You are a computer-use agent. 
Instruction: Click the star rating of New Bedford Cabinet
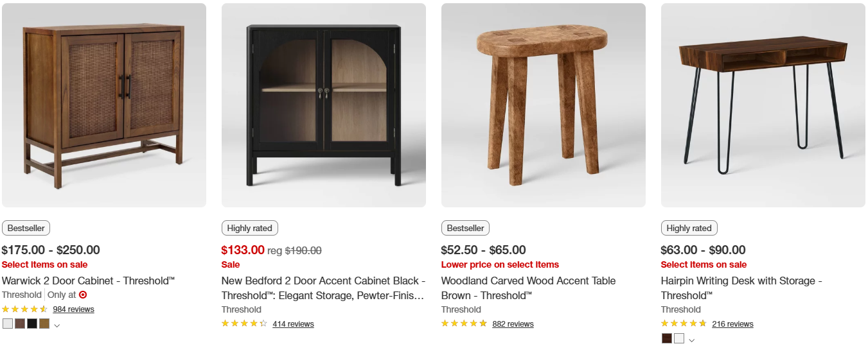point(244,324)
